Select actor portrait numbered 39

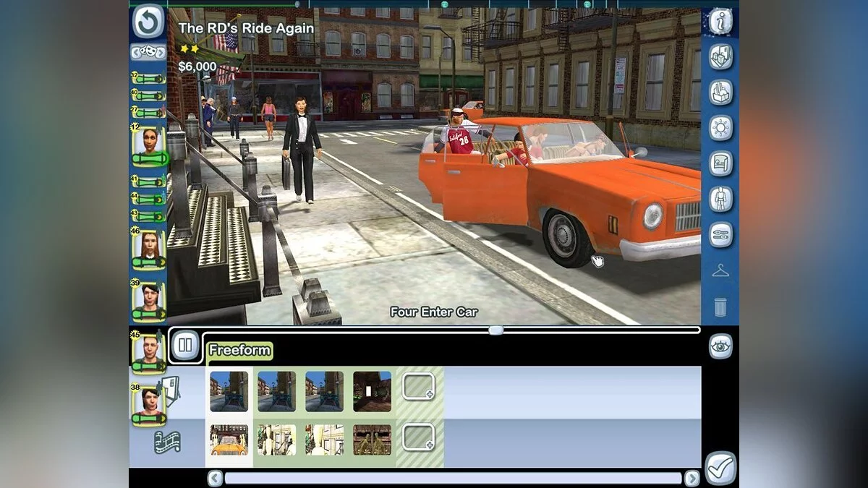coord(148,300)
